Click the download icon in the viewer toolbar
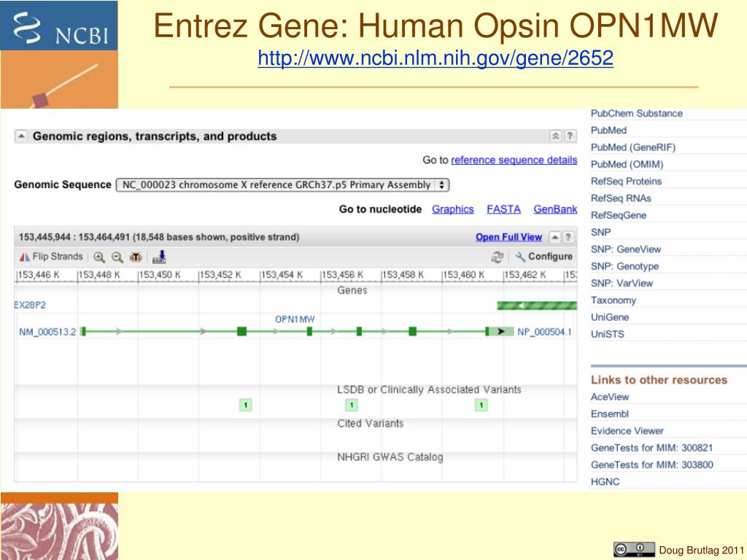This screenshot has width=747, height=560. click(x=159, y=257)
